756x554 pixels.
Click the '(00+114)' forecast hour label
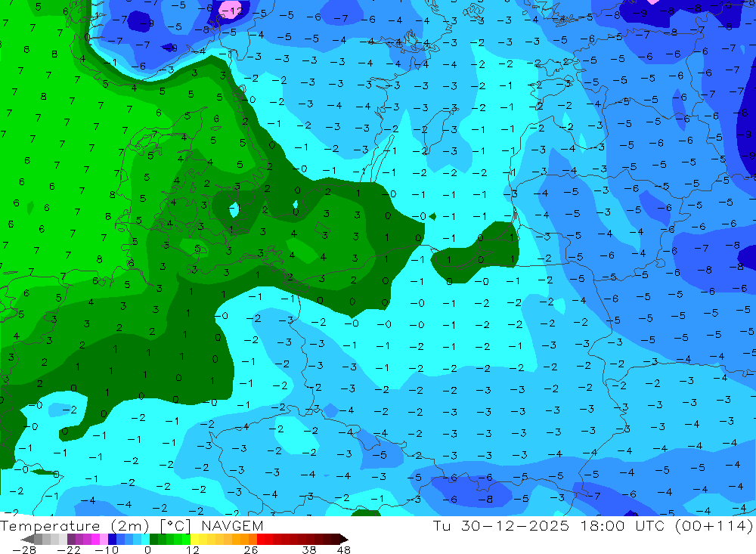point(713,525)
